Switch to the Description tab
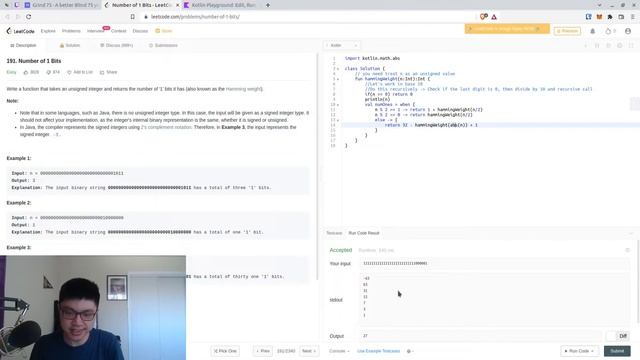Image resolution: width=640 pixels, height=360 pixels. tap(23, 45)
